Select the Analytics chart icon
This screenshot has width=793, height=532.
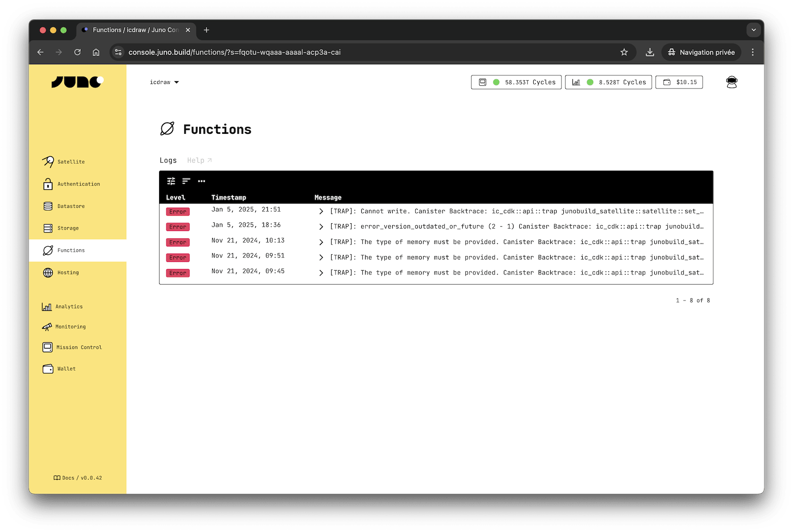tap(47, 306)
